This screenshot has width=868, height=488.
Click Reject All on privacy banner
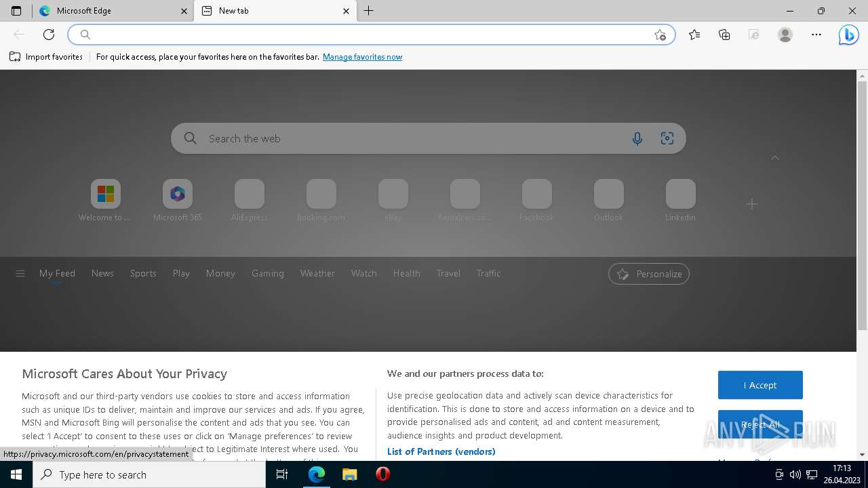coord(760,424)
